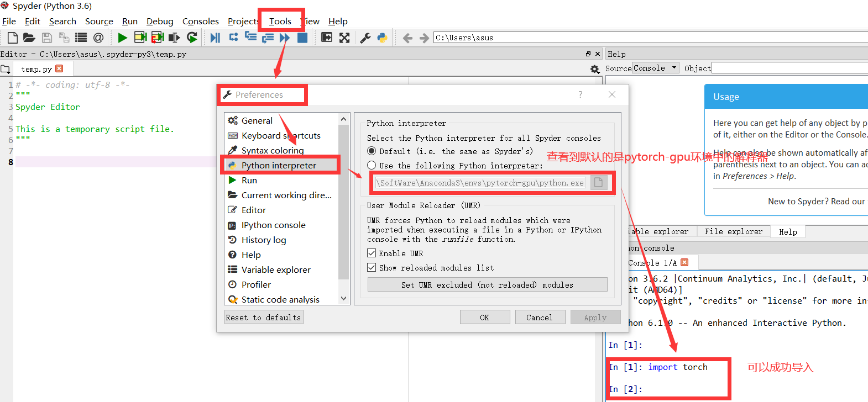Click the browse tabs icon left of temp.py
This screenshot has width=868, height=402.
pyautogui.click(x=6, y=69)
